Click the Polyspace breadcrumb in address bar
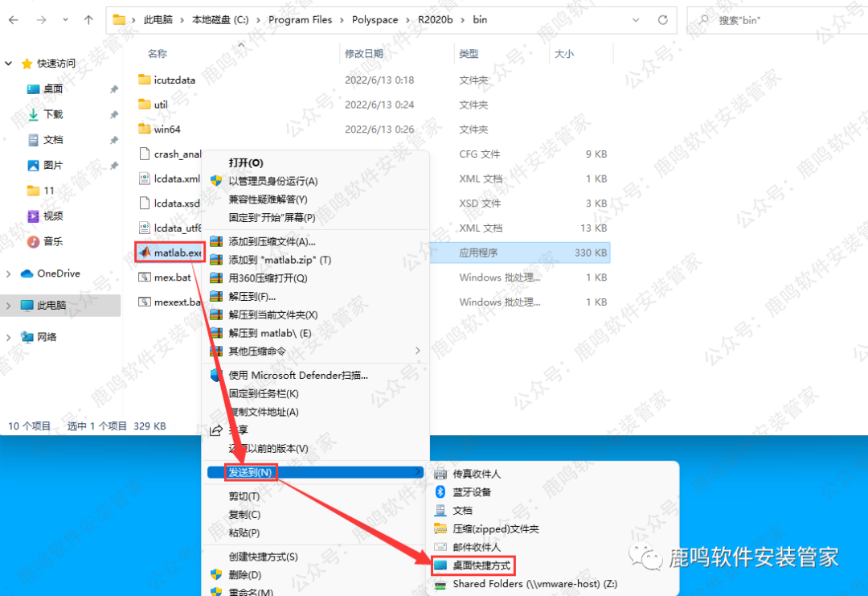The width and height of the screenshot is (868, 596). click(x=375, y=19)
